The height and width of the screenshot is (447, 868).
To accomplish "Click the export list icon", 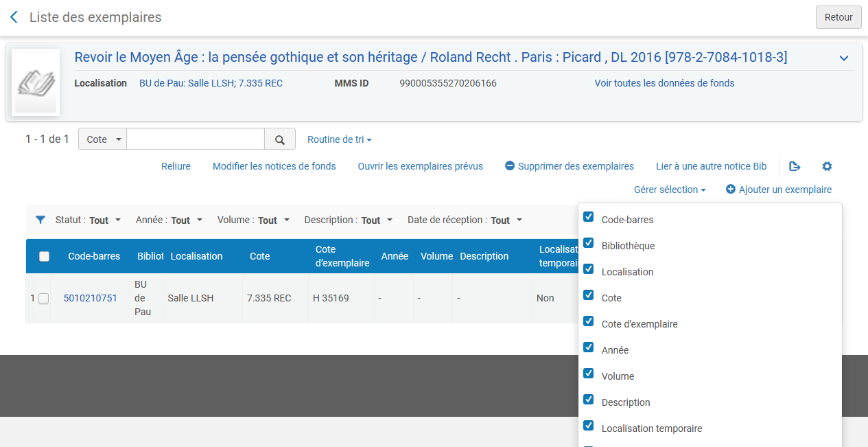I will coord(795,166).
